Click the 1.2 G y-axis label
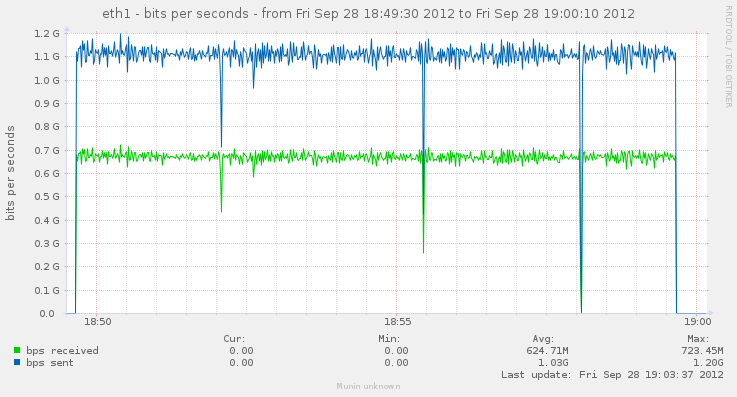737x397 pixels. [x=47, y=33]
